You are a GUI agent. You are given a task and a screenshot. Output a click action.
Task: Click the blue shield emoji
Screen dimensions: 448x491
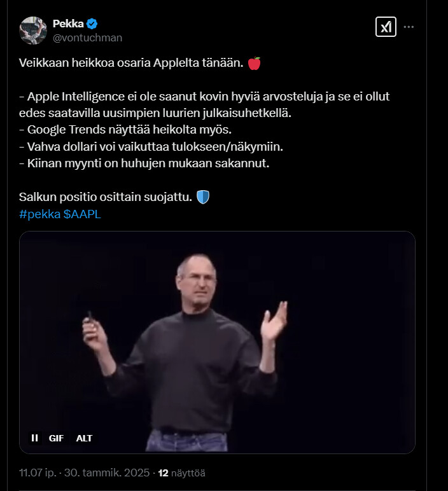coord(203,197)
